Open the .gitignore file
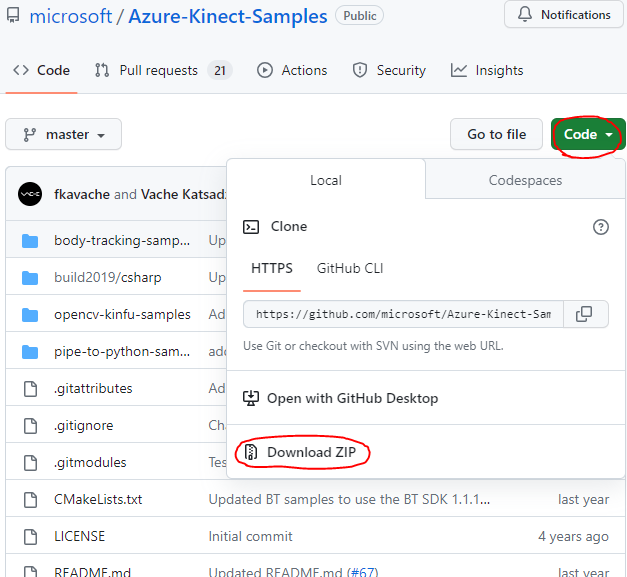Viewport: 627px width, 577px height. click(x=83, y=425)
